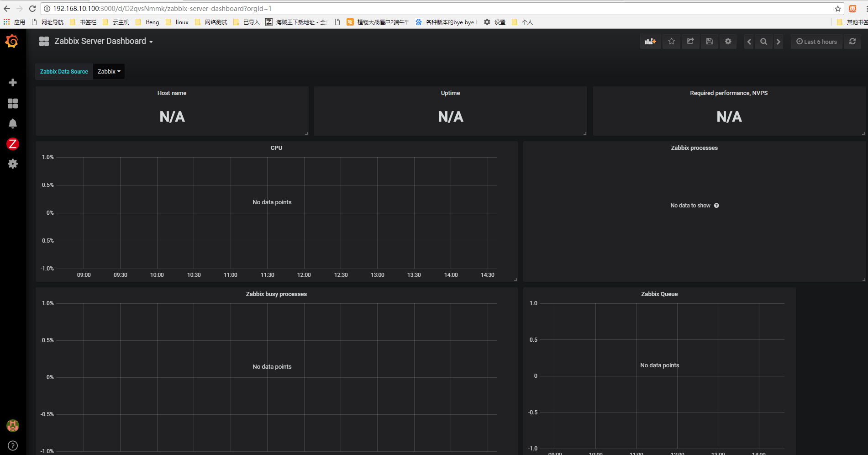
Task: Open the 书签栏 bookmark folder
Action: coord(83,22)
